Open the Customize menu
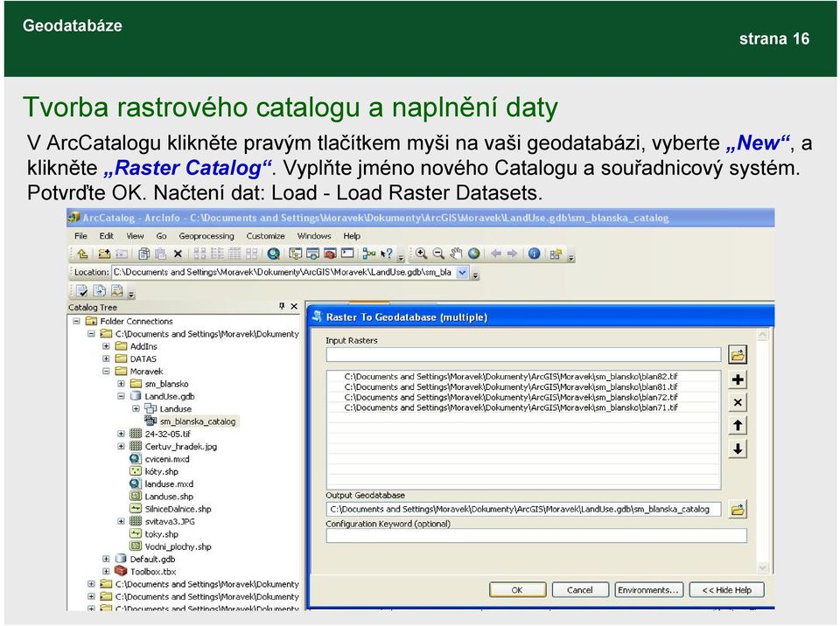This screenshot has width=840, height=626. point(266,235)
